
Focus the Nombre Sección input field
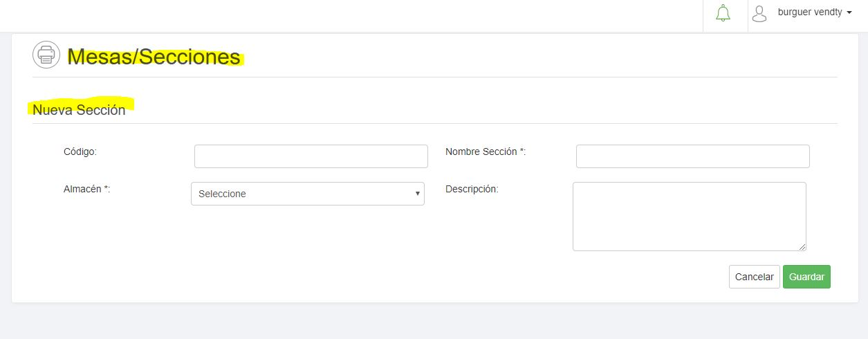click(692, 156)
